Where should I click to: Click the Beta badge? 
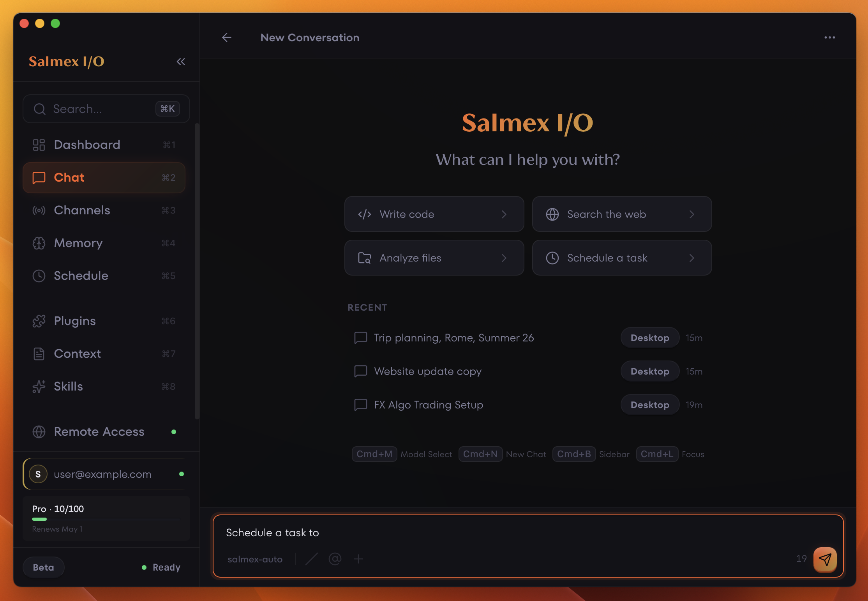44,567
